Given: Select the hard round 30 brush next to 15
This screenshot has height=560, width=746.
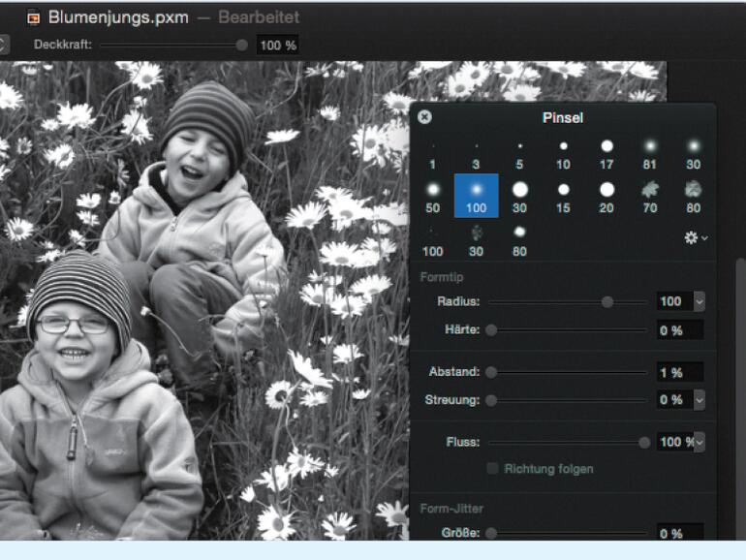Looking at the screenshot, I should [x=519, y=197].
